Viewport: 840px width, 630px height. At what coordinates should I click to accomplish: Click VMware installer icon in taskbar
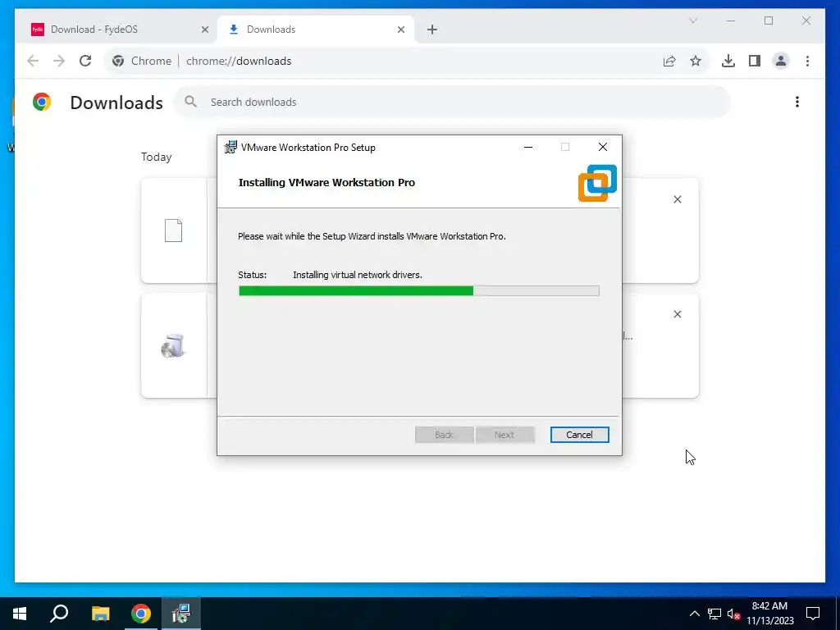pyautogui.click(x=181, y=614)
